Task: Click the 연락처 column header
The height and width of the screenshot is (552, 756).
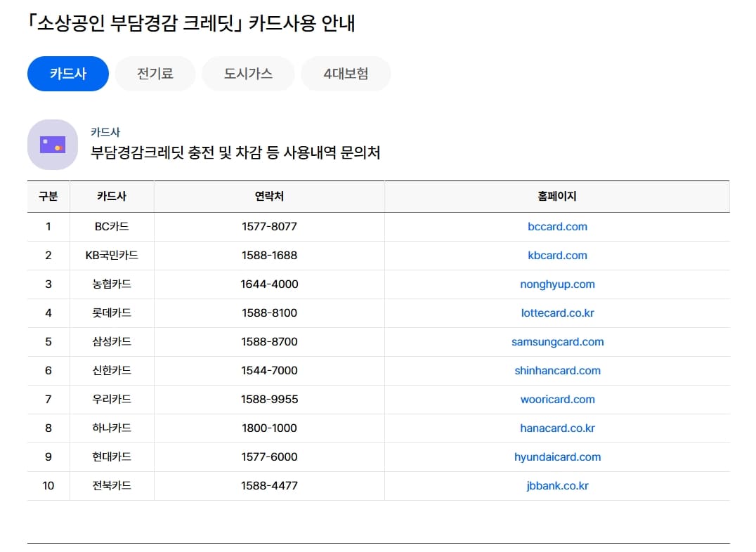Action: 269,196
